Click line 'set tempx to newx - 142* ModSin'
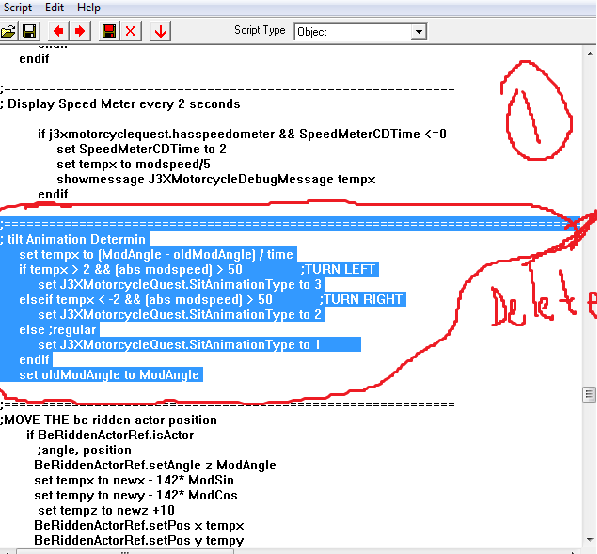Screen dimensions: 597x554 point(134,480)
